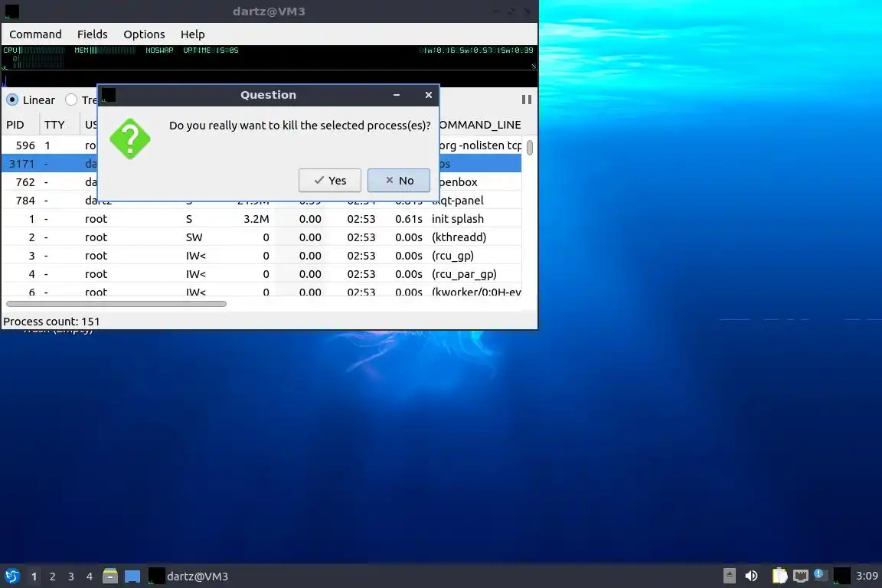The height and width of the screenshot is (588, 882).
Task: Select the (rcu_gp) process row
Action: click(262, 256)
